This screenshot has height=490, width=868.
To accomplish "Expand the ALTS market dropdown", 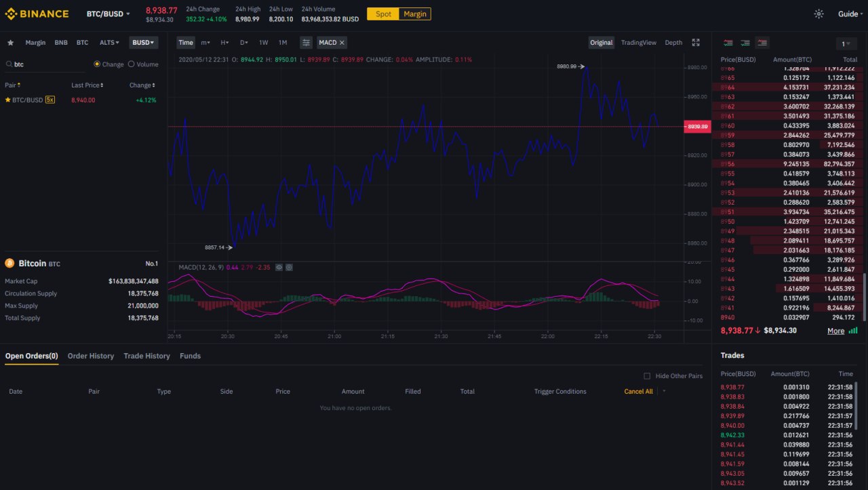I will (x=109, y=43).
